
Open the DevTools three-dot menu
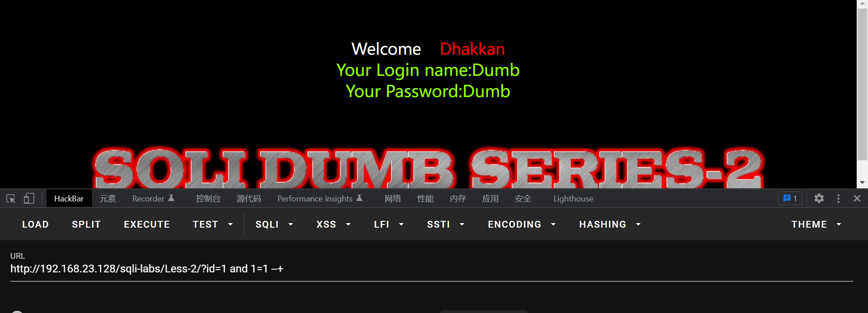(x=838, y=198)
